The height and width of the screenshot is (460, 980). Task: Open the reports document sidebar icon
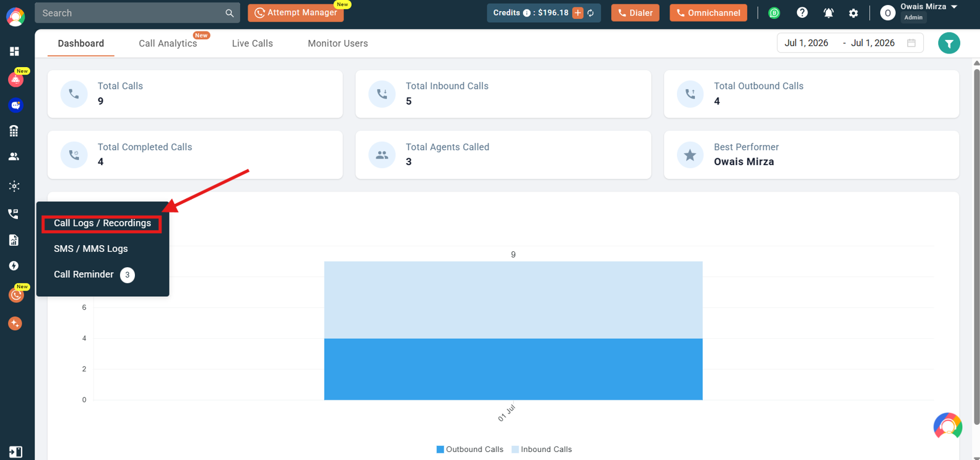(14, 240)
